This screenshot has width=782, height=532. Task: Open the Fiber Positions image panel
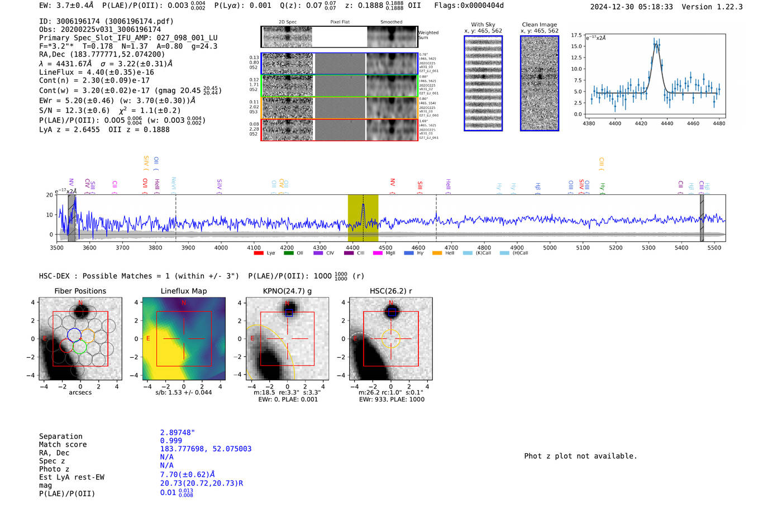80,339
